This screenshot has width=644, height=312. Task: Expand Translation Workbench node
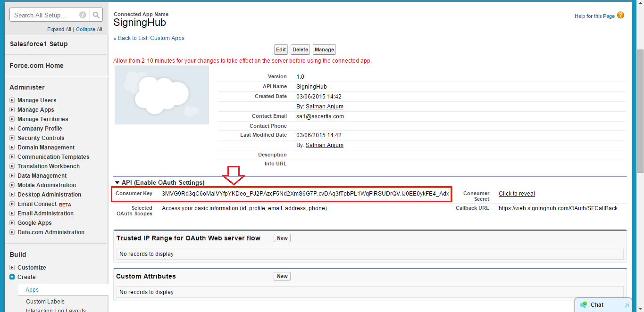point(12,166)
